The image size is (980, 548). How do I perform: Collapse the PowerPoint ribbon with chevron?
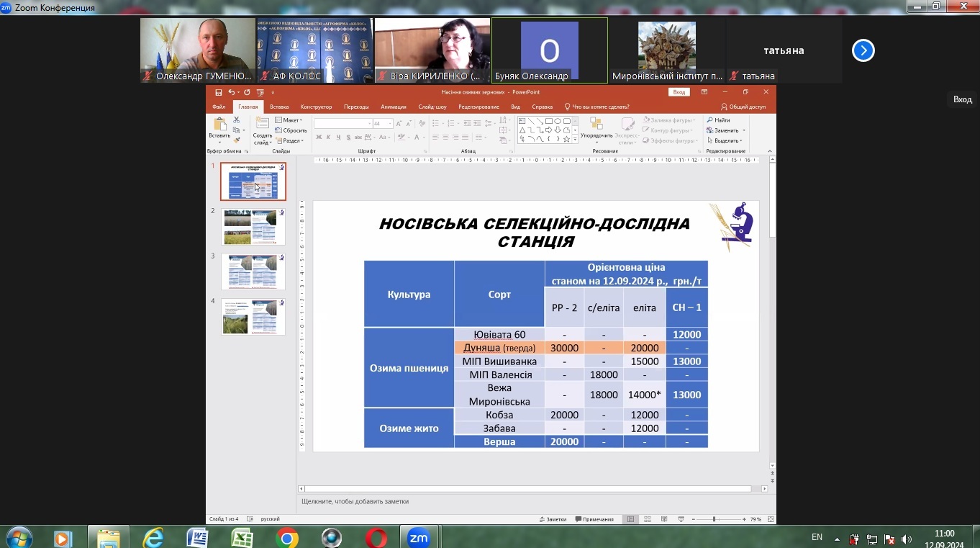[x=770, y=151]
